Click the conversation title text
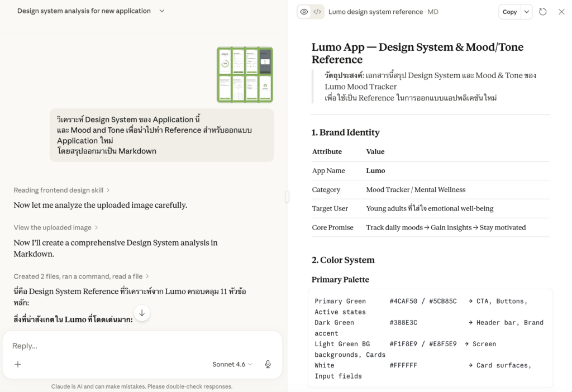Image resolution: width=572 pixels, height=392 pixels. point(84,11)
